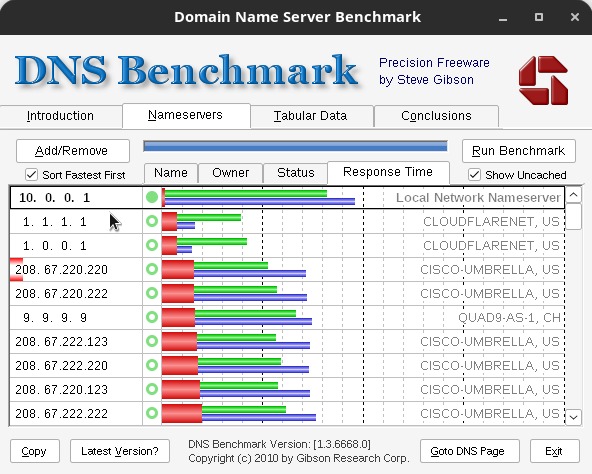Click the Precision Freeware by Steve Gibson text
This screenshot has width=592, height=474.
pos(434,71)
